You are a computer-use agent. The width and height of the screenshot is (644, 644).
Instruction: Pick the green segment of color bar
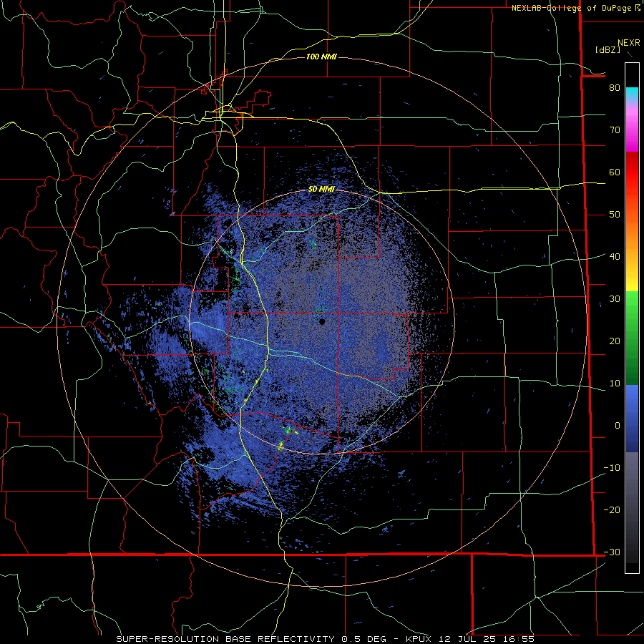coord(632,338)
